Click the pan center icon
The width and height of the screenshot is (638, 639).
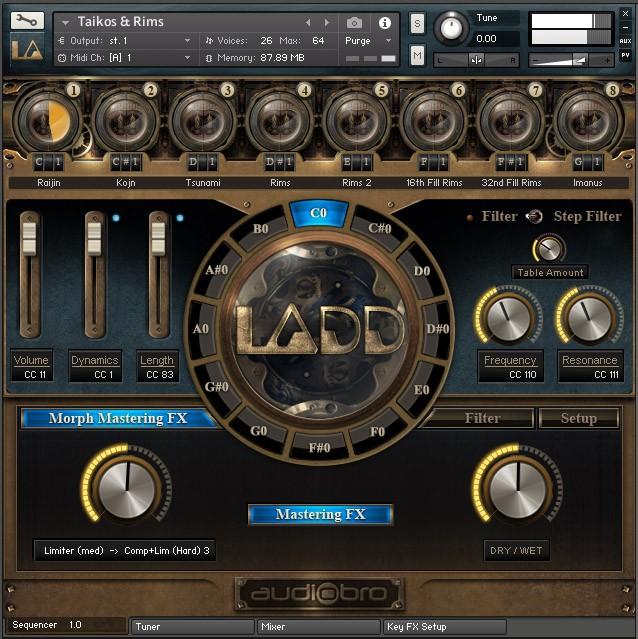point(476,60)
